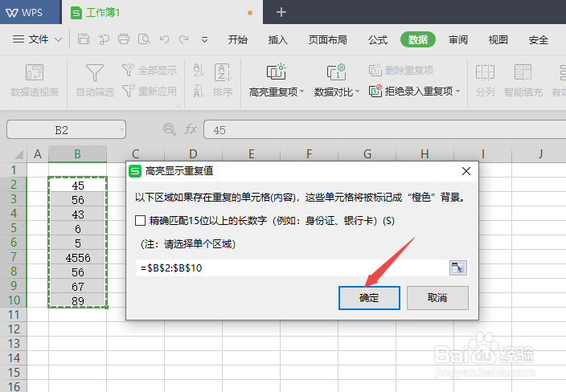The image size is (566, 392).
Task: Click the save icon in quick toolbar
Action: tap(84, 39)
